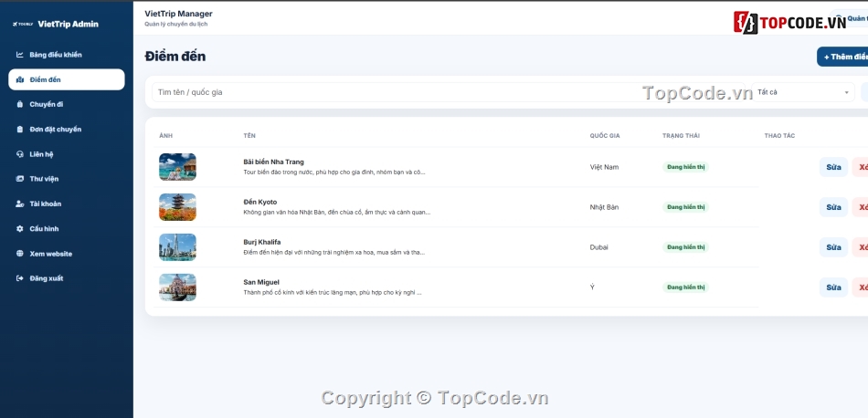
Task: Edit Burj Khalifa with Sửa button
Action: coord(833,247)
